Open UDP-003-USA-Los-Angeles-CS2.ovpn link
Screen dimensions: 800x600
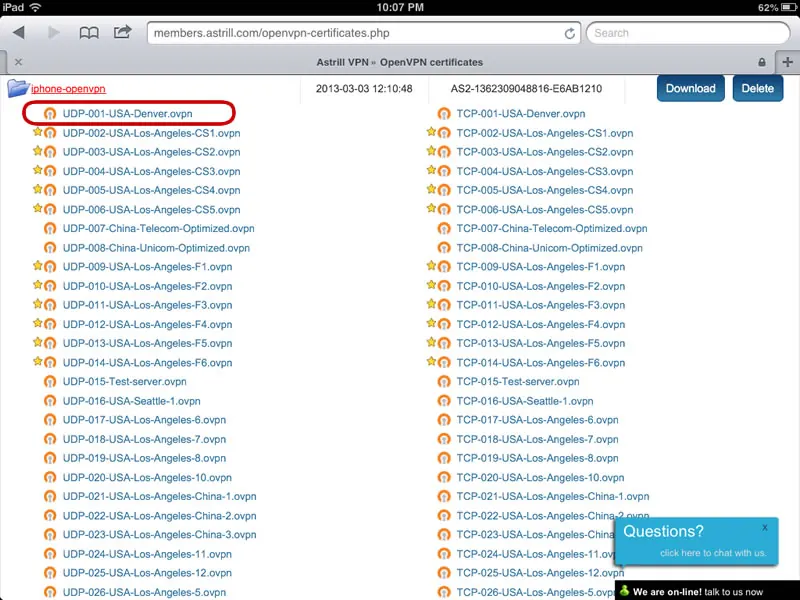point(152,152)
